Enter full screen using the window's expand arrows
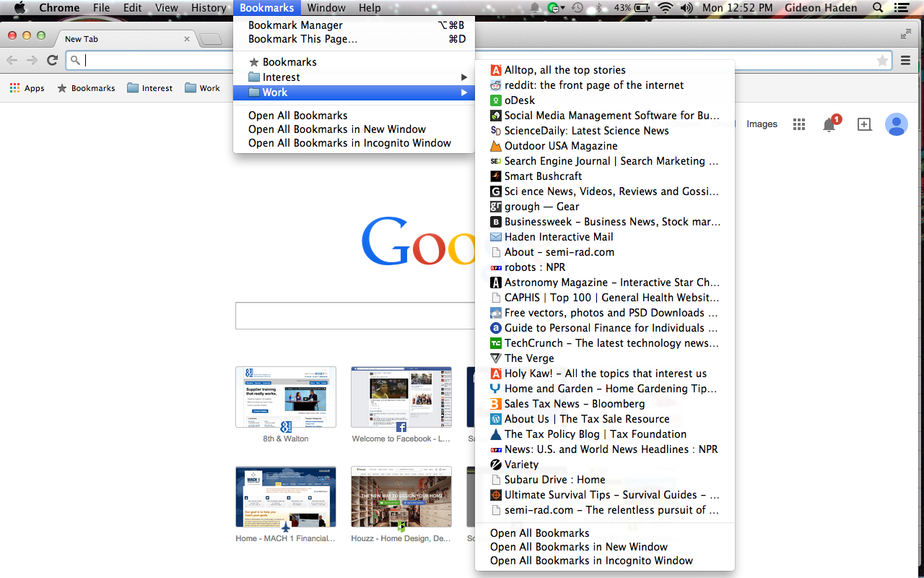 pos(906,34)
